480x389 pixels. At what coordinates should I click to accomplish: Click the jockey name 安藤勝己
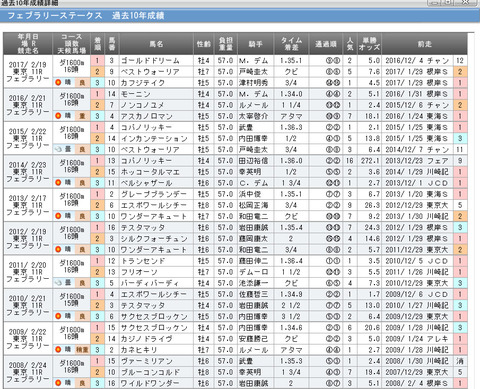[253, 339]
